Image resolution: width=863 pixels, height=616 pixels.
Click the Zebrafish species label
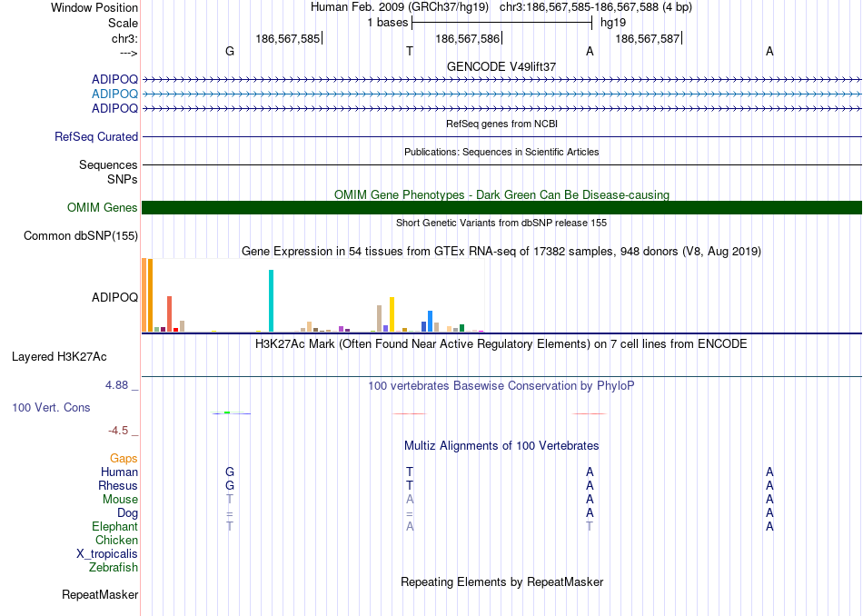(x=114, y=568)
